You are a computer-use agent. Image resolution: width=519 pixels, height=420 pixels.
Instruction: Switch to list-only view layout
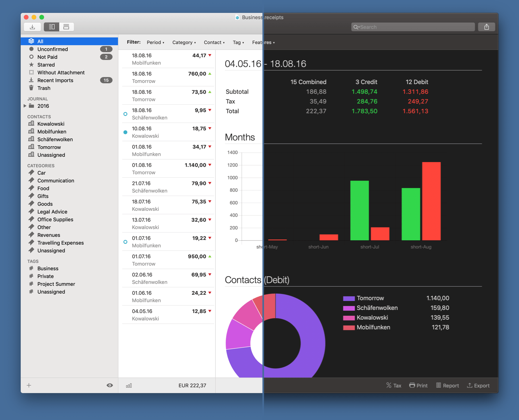[66, 27]
